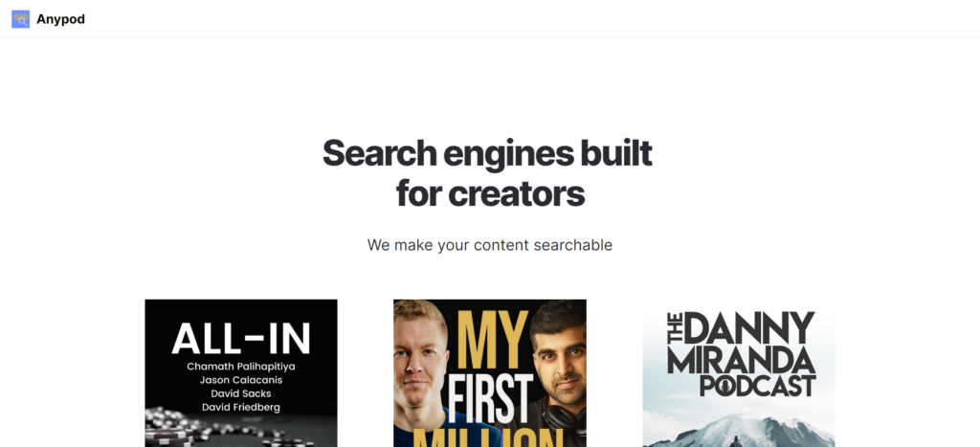Viewport: 980px width, 447px height.
Task: Click 'We make your content searchable' subtitle
Action: click(x=490, y=245)
